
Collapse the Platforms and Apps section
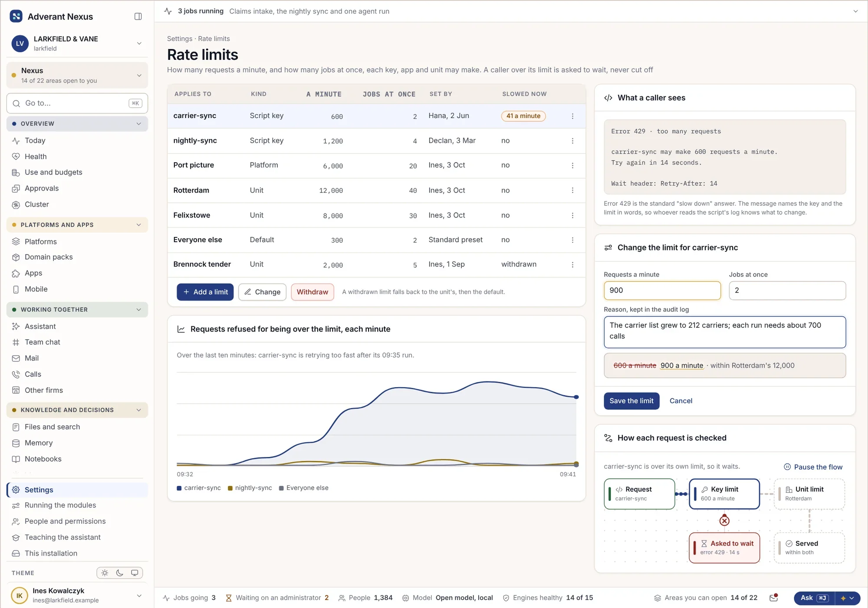(x=77, y=225)
